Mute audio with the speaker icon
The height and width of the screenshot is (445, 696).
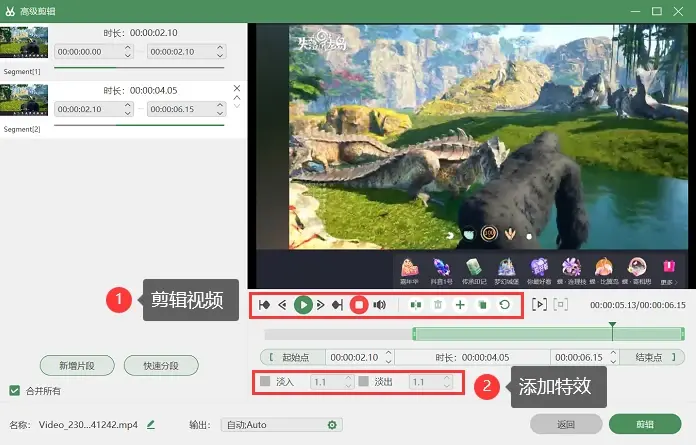[x=379, y=305]
